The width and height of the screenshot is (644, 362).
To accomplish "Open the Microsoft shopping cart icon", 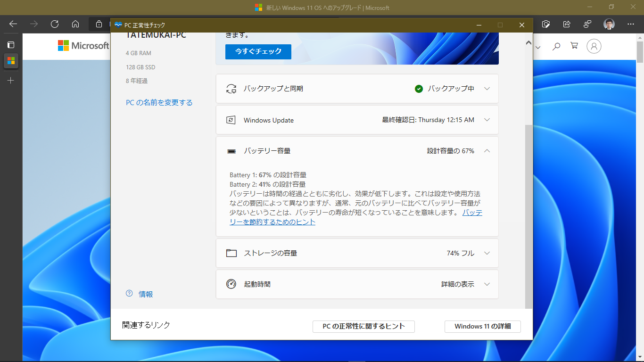I will point(574,46).
